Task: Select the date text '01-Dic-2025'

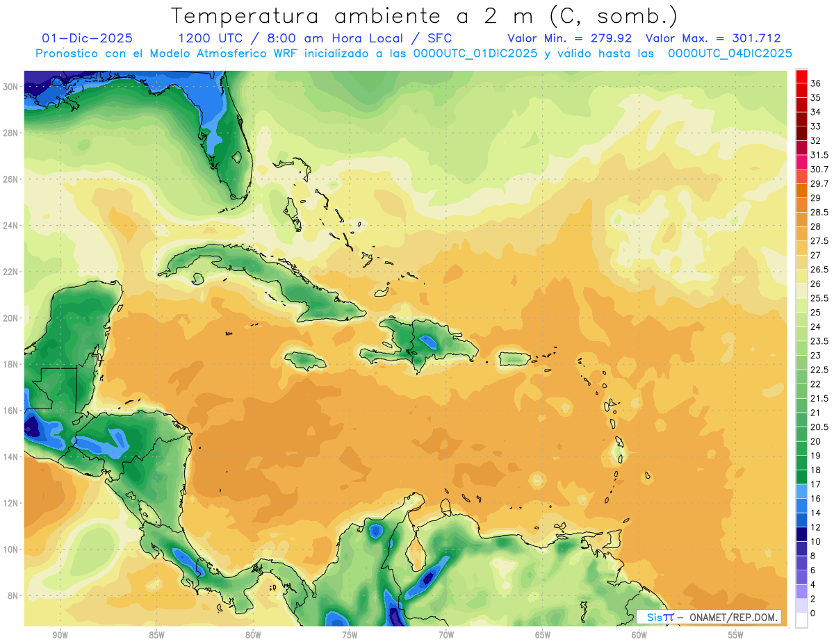Action: coord(87,38)
